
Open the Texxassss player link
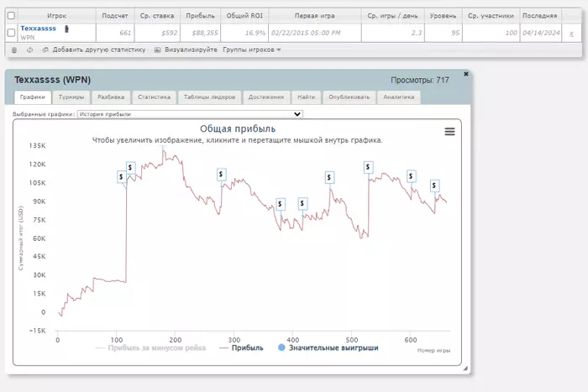[x=39, y=29]
